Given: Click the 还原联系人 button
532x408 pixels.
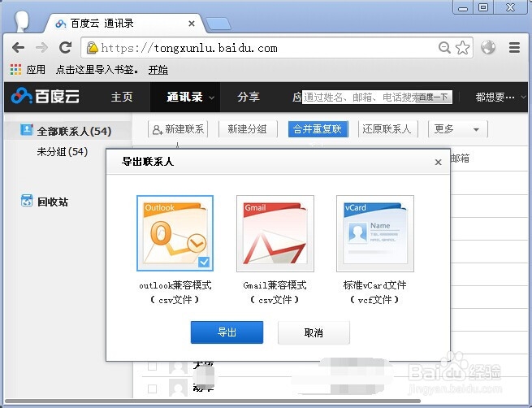Looking at the screenshot, I should click(x=387, y=129).
